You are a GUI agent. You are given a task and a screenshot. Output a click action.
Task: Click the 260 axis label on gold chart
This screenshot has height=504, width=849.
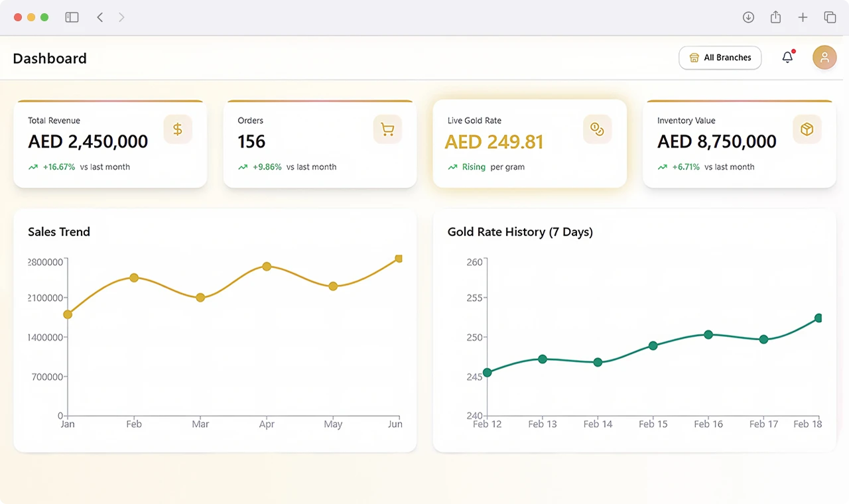point(475,262)
